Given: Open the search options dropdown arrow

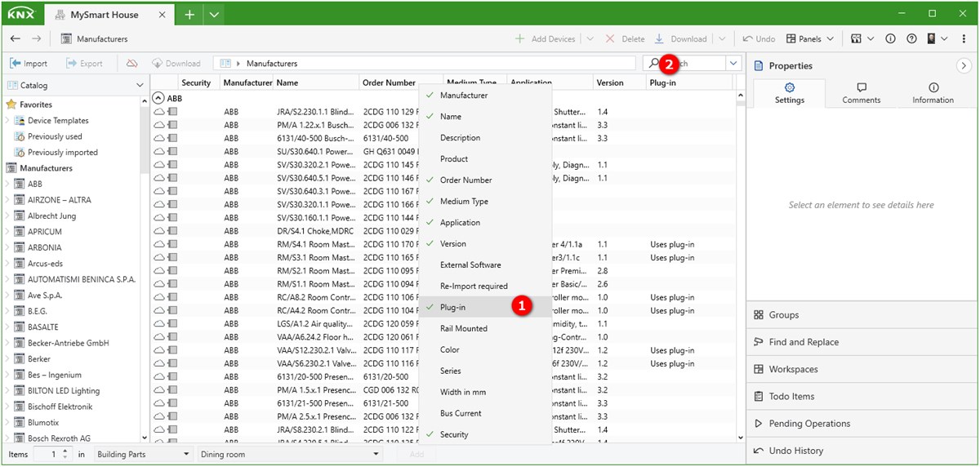Looking at the screenshot, I should [733, 63].
